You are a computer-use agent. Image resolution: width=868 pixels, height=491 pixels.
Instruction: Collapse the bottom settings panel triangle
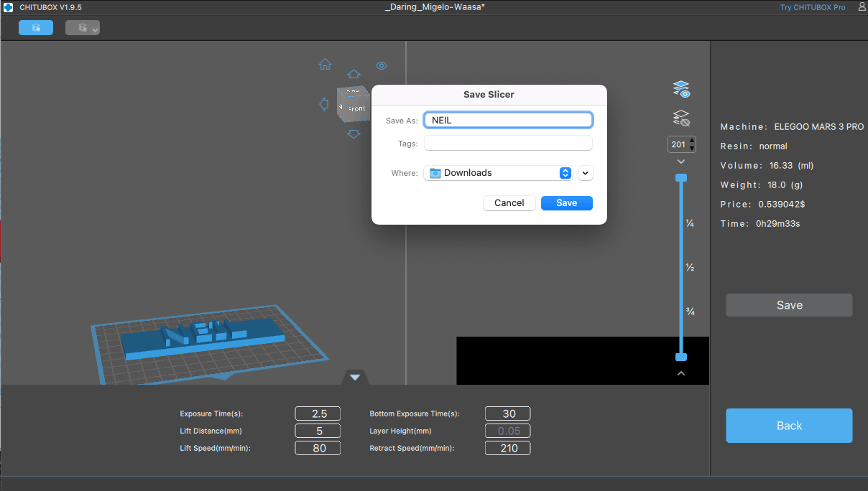coord(355,377)
